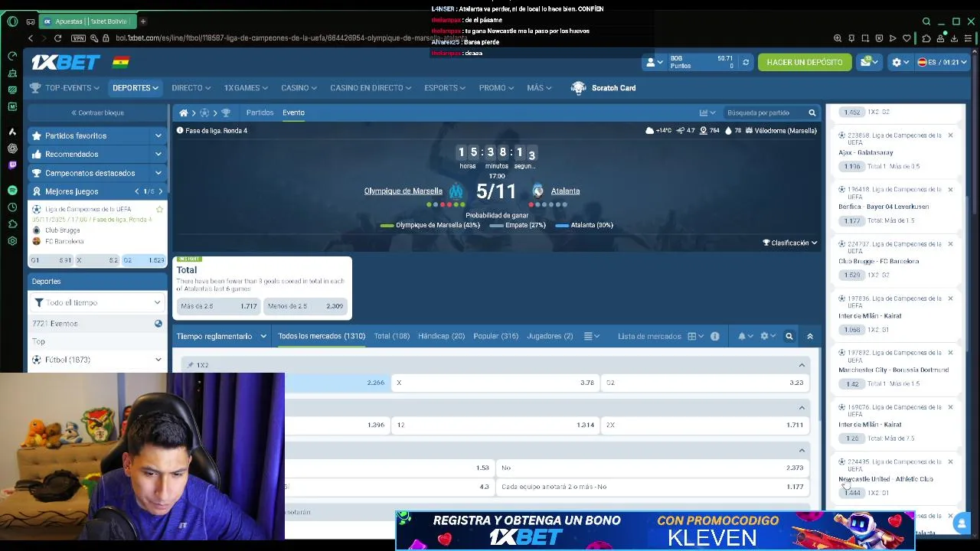This screenshot has height=551, width=980.
Task: Remove Newcastle United - Athletic Club bet
Action: pos(950,461)
